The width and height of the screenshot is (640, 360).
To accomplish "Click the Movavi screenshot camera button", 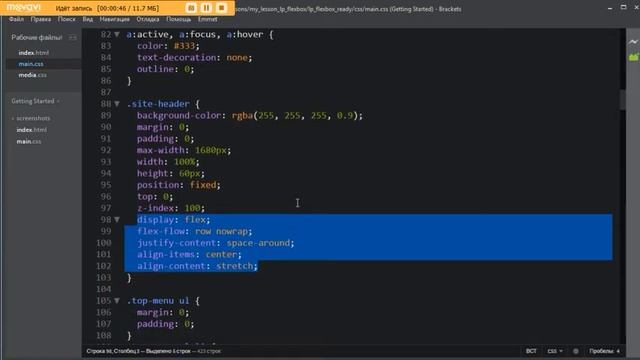I will (191, 8).
